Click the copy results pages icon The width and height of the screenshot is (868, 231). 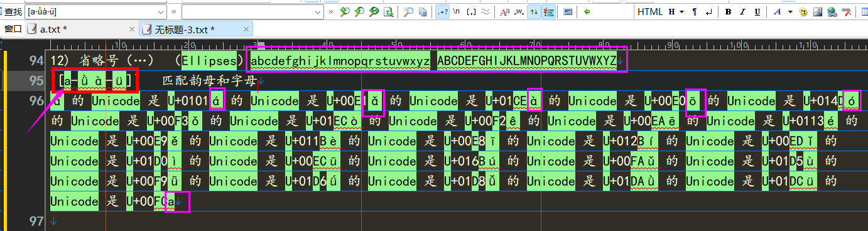pos(423,11)
